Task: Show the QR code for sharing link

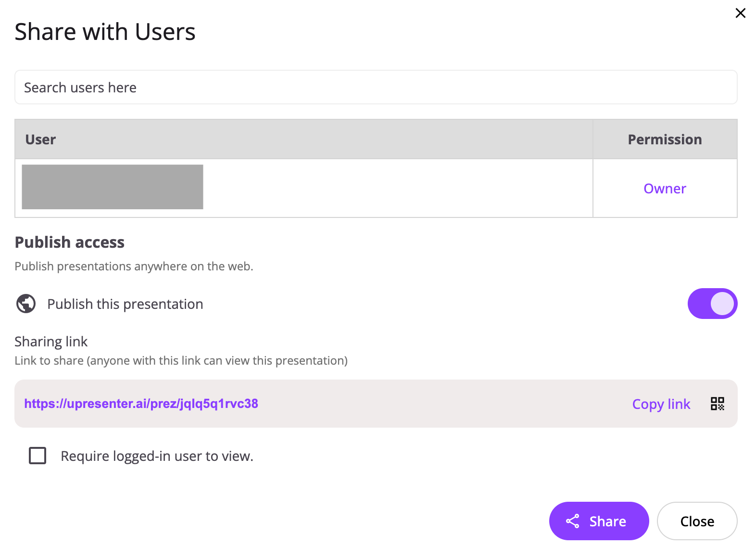Action: coord(718,404)
